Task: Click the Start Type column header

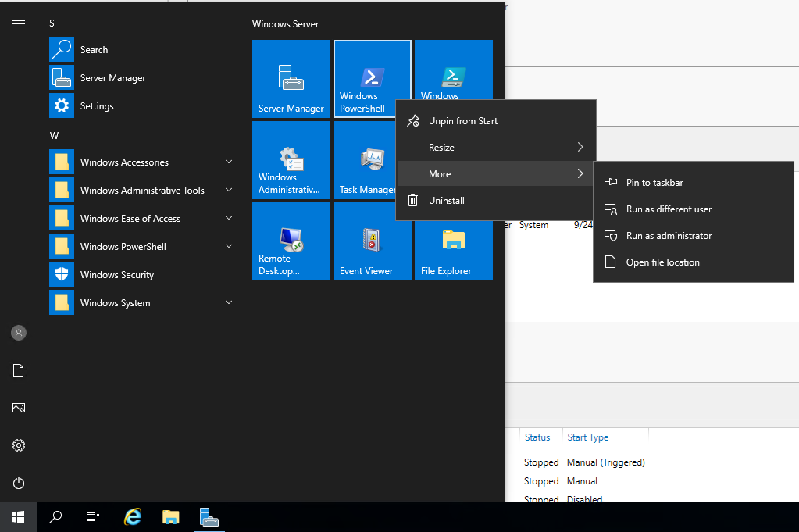Action: click(587, 437)
